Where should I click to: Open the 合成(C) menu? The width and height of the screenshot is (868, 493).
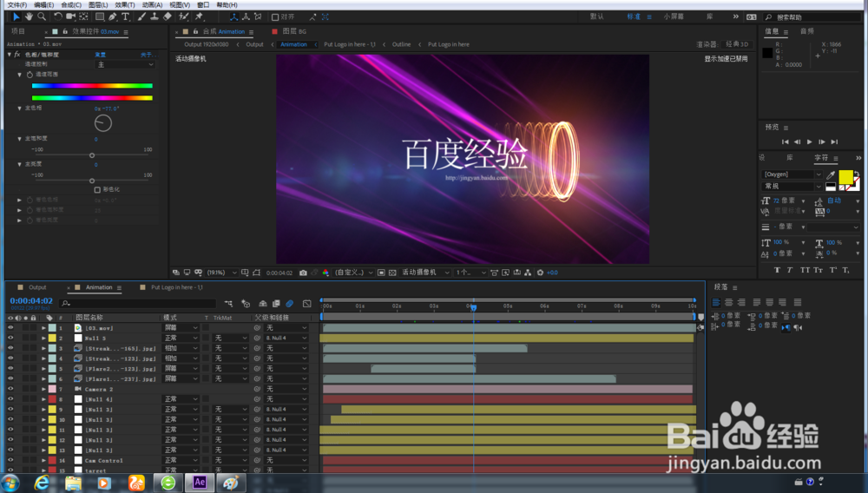pos(71,5)
